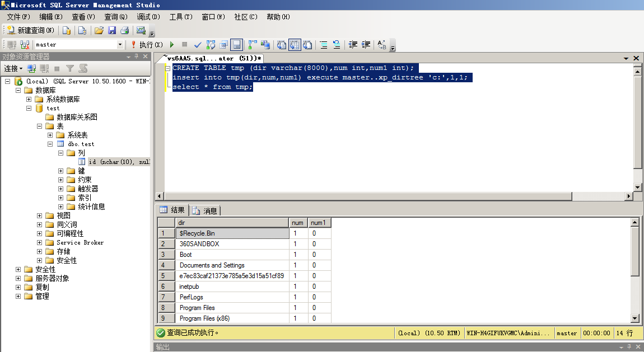Click the Object Explorer connect icon
Screen dimensions: 644x352
click(31, 68)
